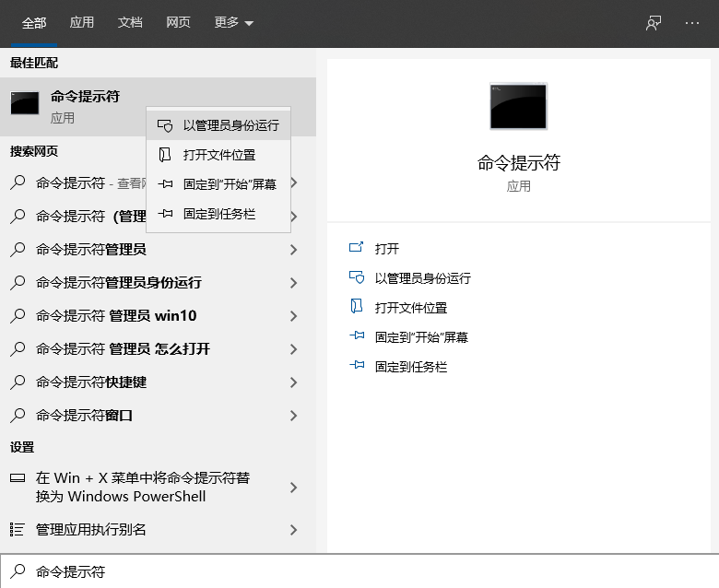Select 固定到任务栏 from the context menu

(219, 214)
